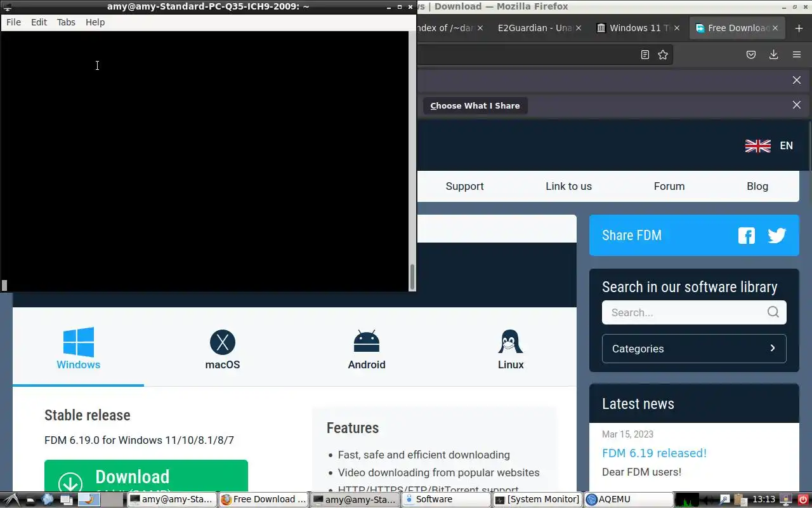
Task: Switch to AQEMU taskbar window
Action: (x=628, y=500)
